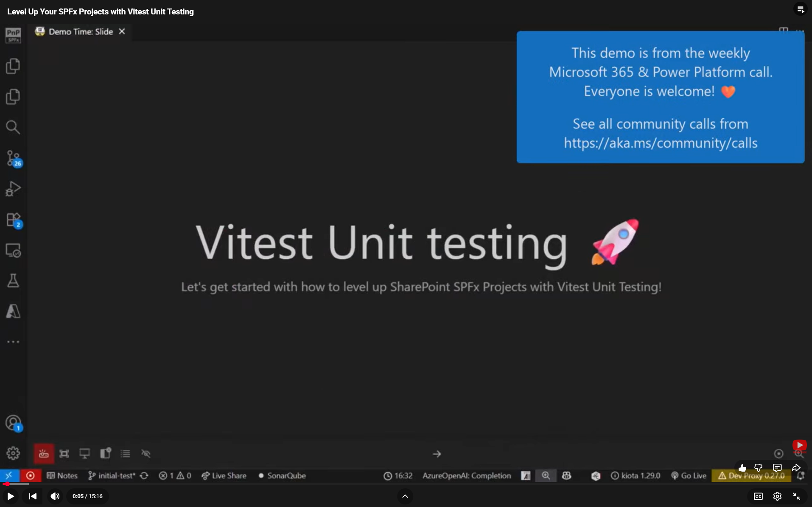Toggle screen recording with the red record button
This screenshot has height=507, width=812.
tap(30, 476)
